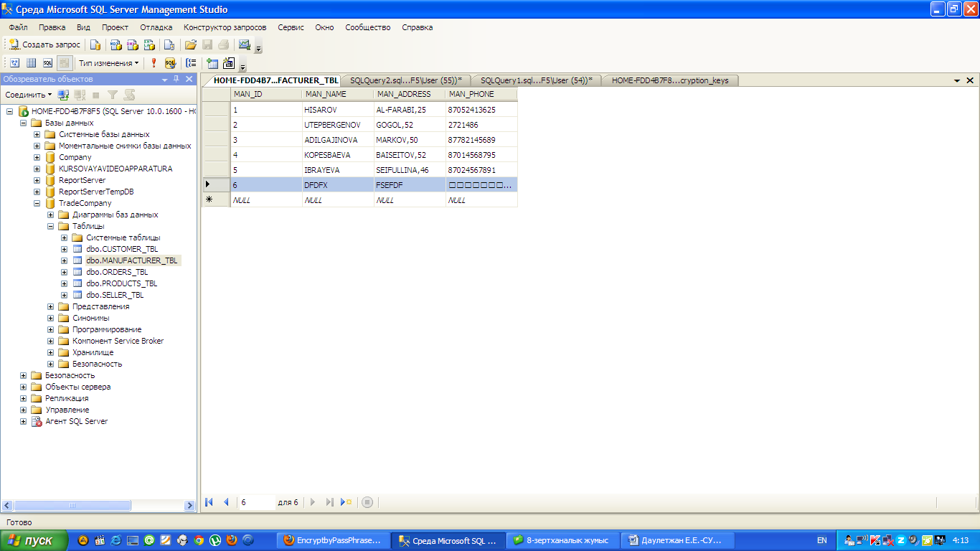Image resolution: width=980 pixels, height=551 pixels.
Task: Show the SQL pane icon
Action: (47, 63)
